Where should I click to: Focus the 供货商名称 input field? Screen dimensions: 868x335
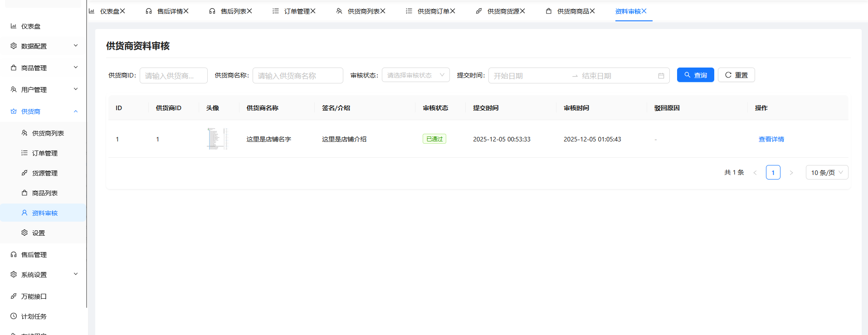coord(297,76)
